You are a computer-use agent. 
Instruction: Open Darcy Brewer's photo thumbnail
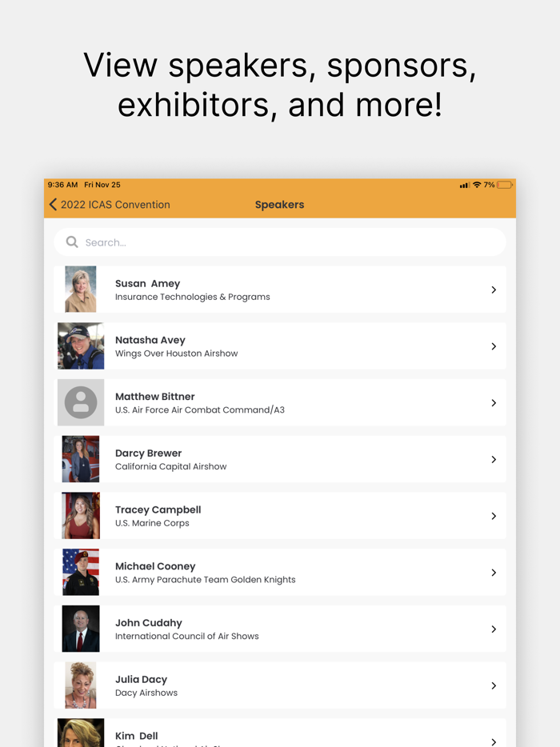(81, 459)
